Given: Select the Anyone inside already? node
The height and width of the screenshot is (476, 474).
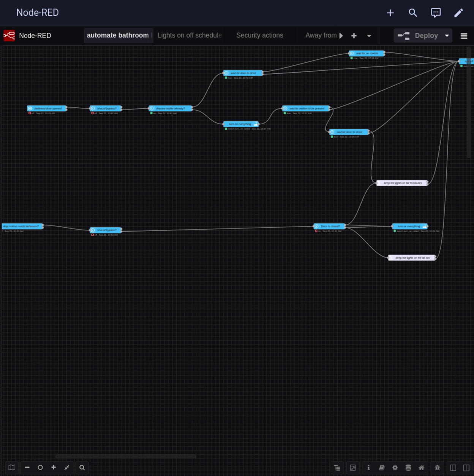Looking at the screenshot, I should [x=171, y=108].
